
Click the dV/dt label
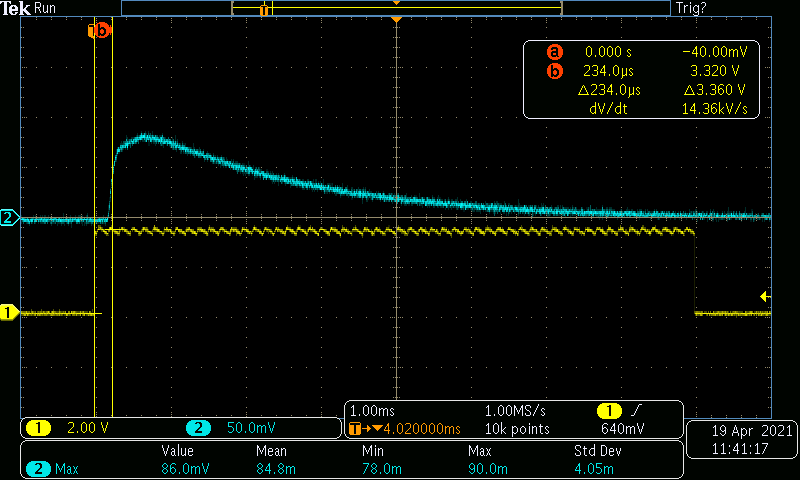click(x=608, y=109)
